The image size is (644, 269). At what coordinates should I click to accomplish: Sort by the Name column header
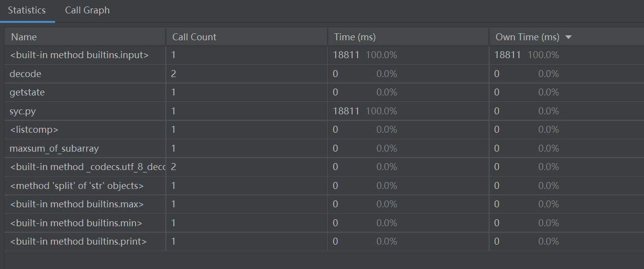pyautogui.click(x=24, y=37)
